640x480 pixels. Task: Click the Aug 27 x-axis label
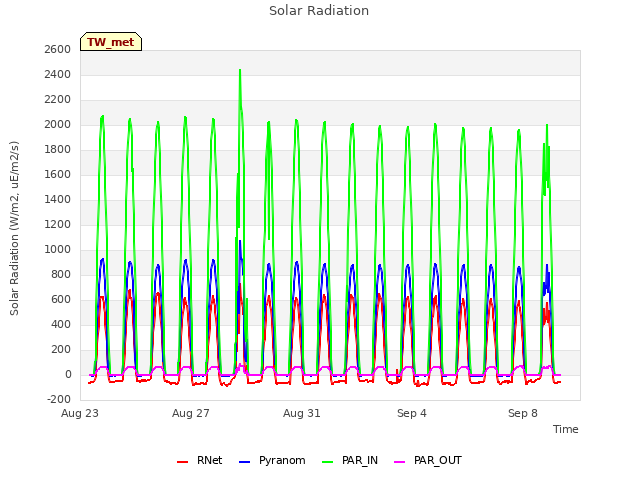pyautogui.click(x=191, y=413)
